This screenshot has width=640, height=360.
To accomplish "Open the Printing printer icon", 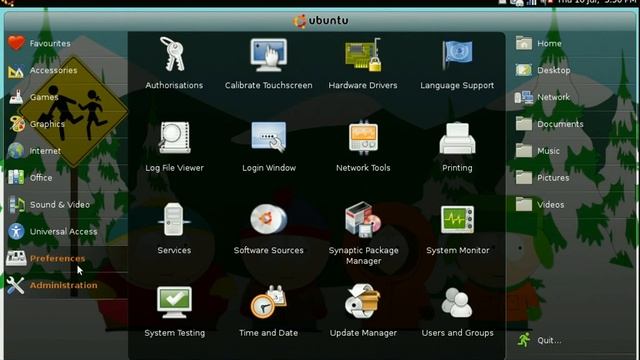I will (x=457, y=138).
